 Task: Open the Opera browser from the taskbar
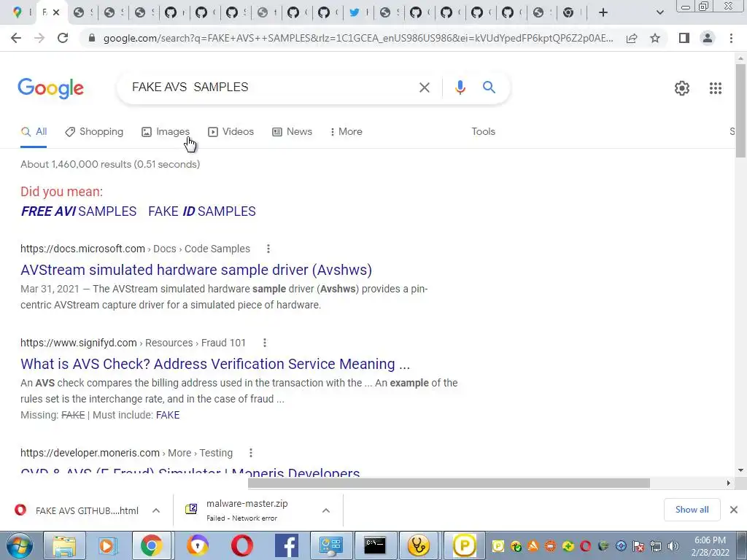242,545
